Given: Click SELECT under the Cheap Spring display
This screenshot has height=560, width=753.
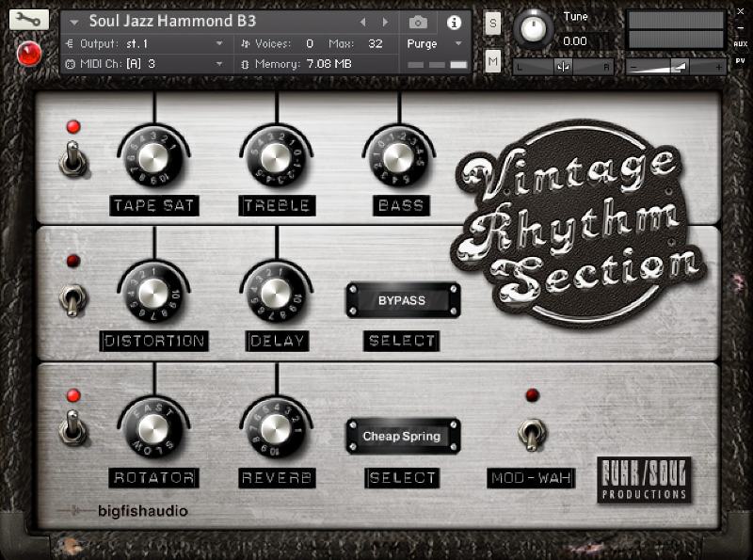Looking at the screenshot, I should coord(402,477).
